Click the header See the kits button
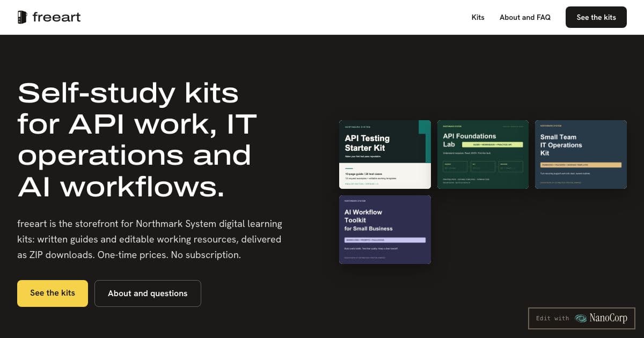The width and height of the screenshot is (644, 338). coord(596,17)
